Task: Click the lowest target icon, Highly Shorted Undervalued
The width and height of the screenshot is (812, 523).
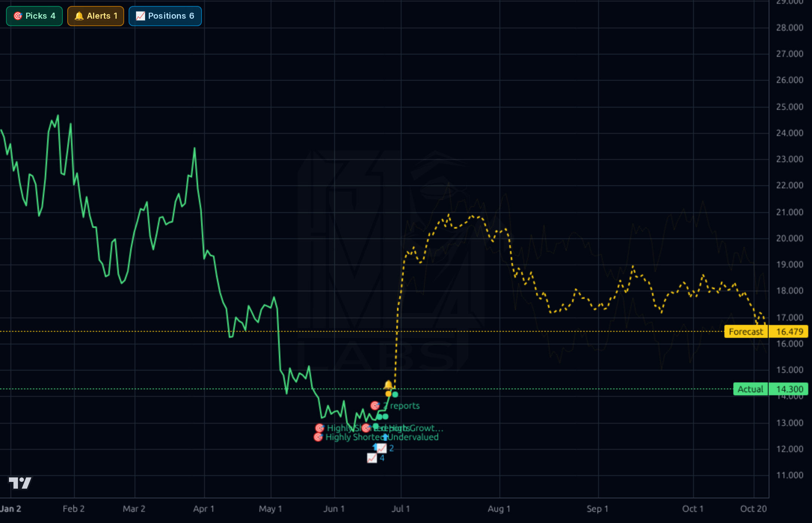Action: click(318, 437)
